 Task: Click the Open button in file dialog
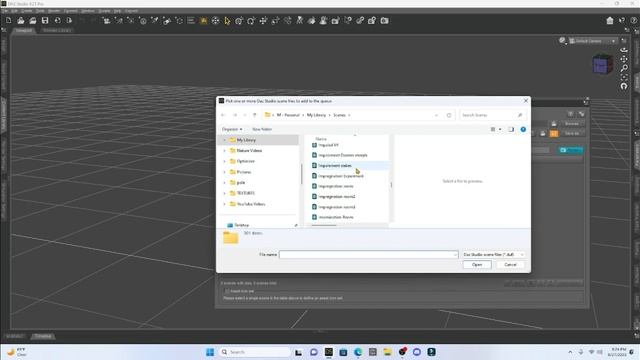click(x=477, y=264)
